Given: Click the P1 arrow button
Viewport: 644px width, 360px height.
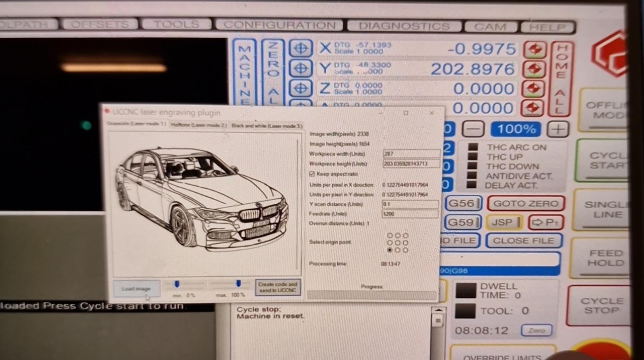Looking at the screenshot, I should [545, 222].
